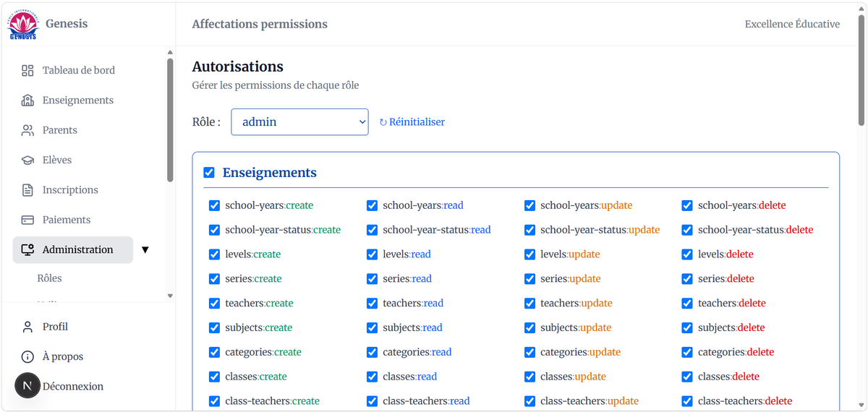Go to Enseignements in the sidebar
The height and width of the screenshot is (412, 868).
tap(78, 100)
